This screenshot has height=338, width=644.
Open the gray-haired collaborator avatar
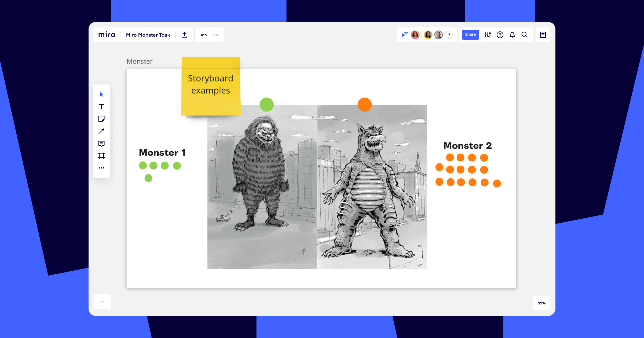coord(438,35)
